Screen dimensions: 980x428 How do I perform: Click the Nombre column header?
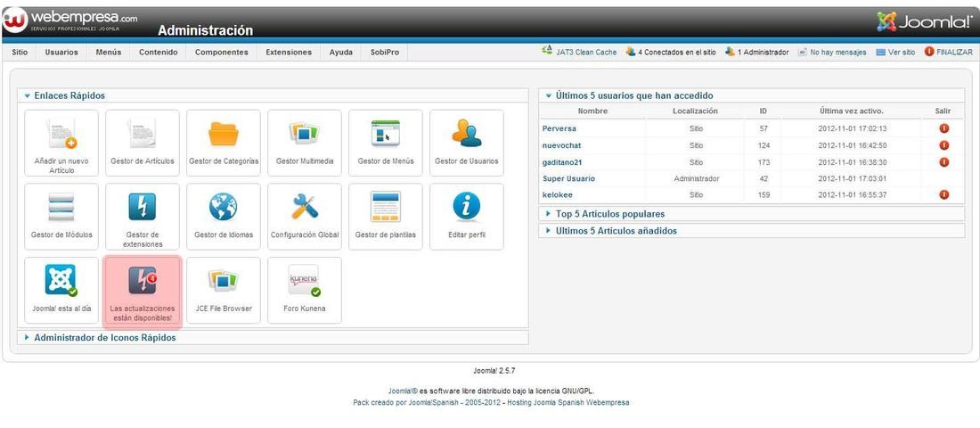[x=592, y=111]
